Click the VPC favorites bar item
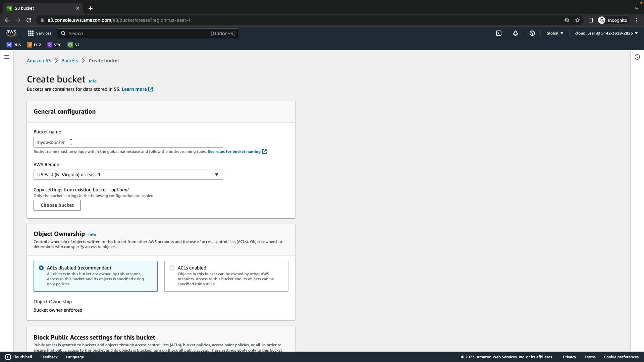644x362 pixels. pos(54,45)
